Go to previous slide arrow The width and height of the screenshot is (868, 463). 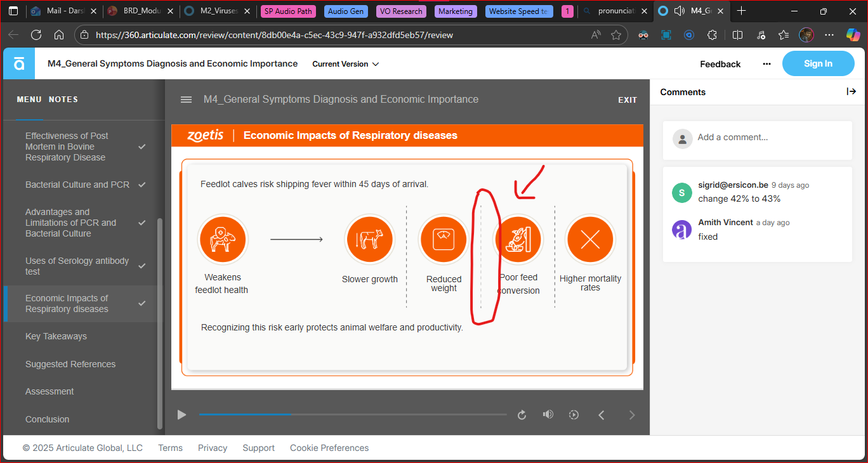[602, 415]
